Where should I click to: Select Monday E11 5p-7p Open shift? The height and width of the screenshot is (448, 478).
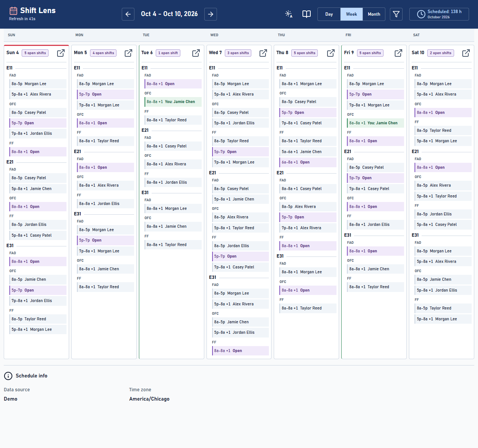(105, 94)
